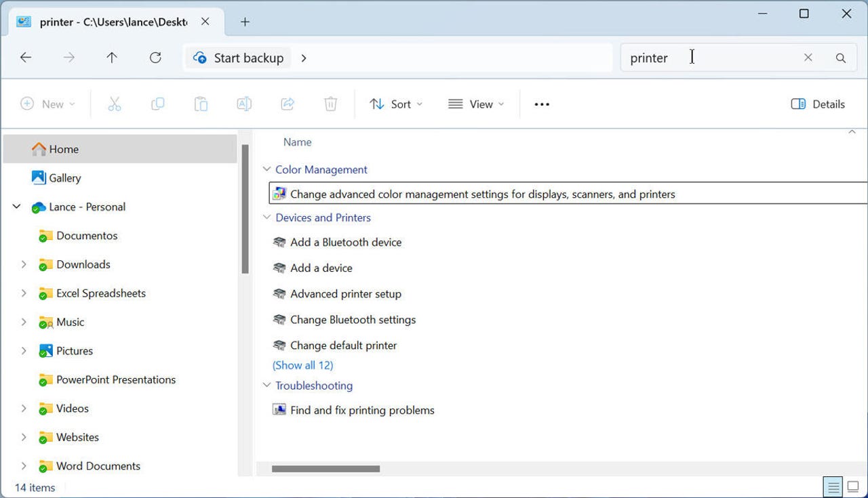Screen dimensions: 868x498
Task: Open Change default printer
Action: (x=344, y=345)
